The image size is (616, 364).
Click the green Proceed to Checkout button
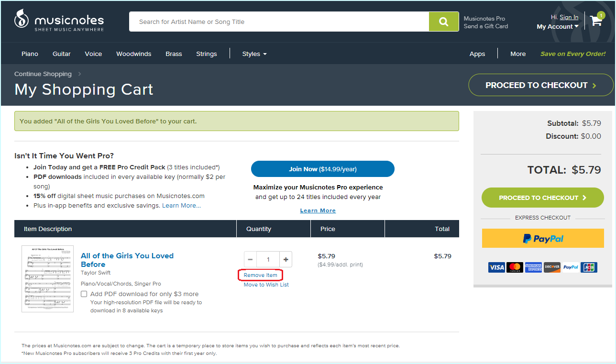[x=543, y=198]
